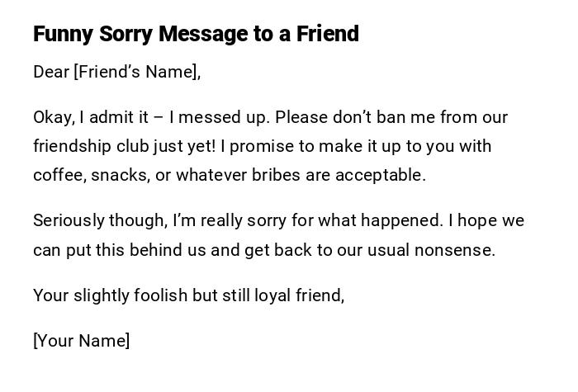
Task: Click the "[Friend's Name]" placeholder in the greeting
Action: tap(136, 73)
